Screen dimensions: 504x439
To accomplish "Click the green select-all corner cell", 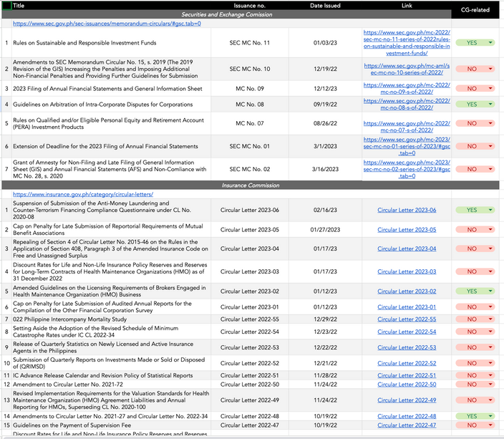I will coord(6,6).
